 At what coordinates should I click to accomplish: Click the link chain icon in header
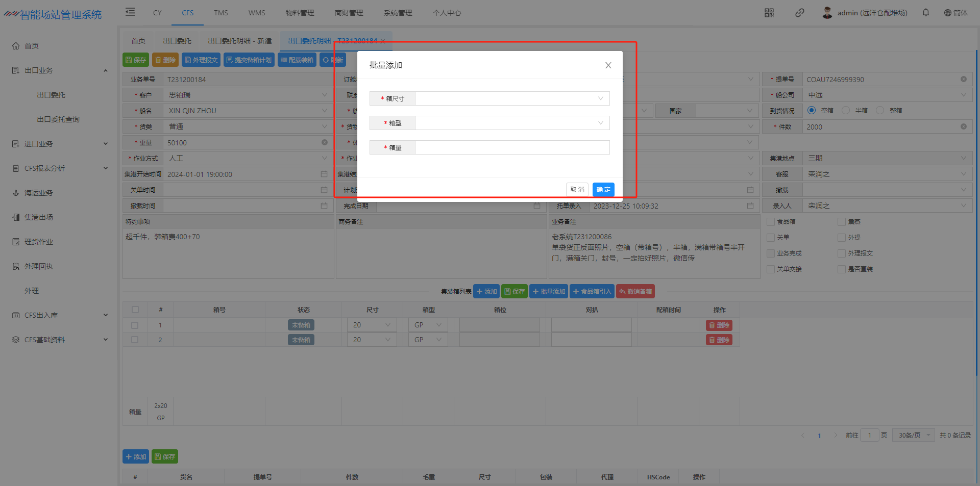pos(800,13)
